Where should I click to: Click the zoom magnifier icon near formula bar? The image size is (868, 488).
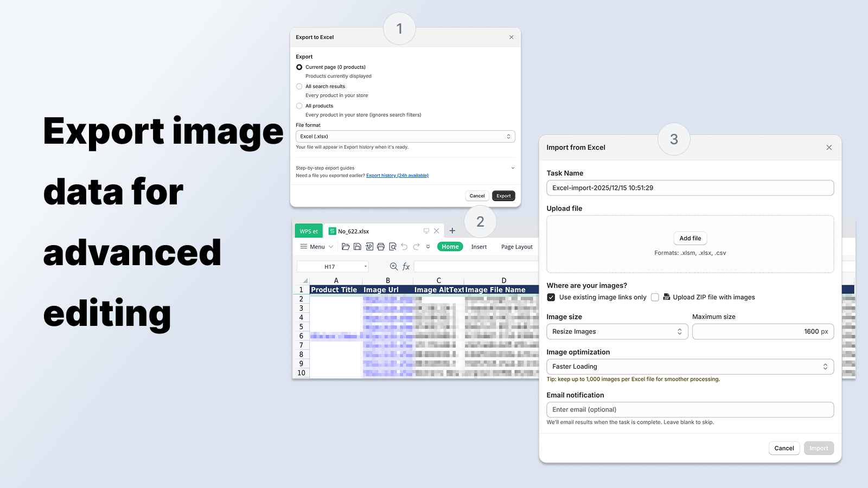pos(394,266)
